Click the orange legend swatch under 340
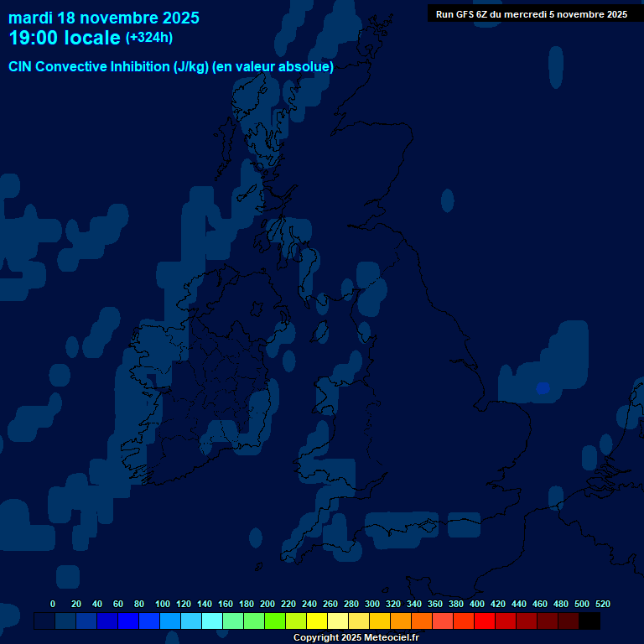 click(x=421, y=621)
